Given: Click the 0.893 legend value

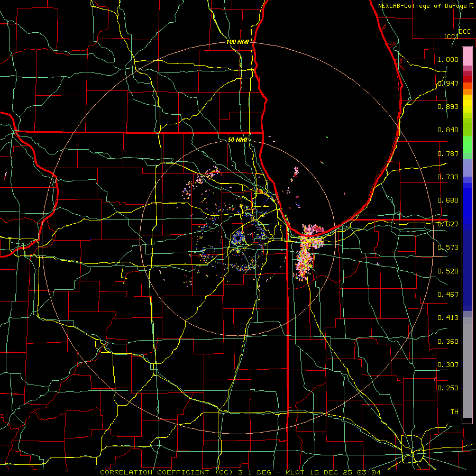Looking at the screenshot, I should pyautogui.click(x=448, y=106).
